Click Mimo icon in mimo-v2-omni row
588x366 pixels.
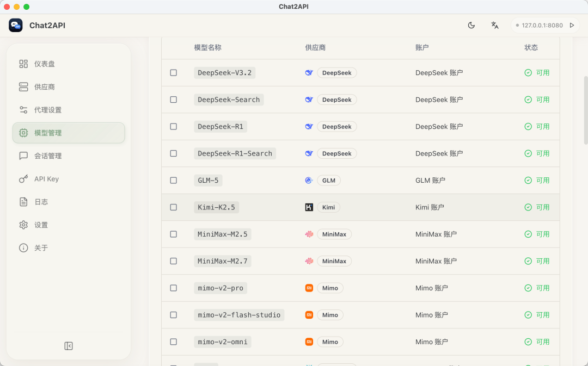tap(309, 342)
